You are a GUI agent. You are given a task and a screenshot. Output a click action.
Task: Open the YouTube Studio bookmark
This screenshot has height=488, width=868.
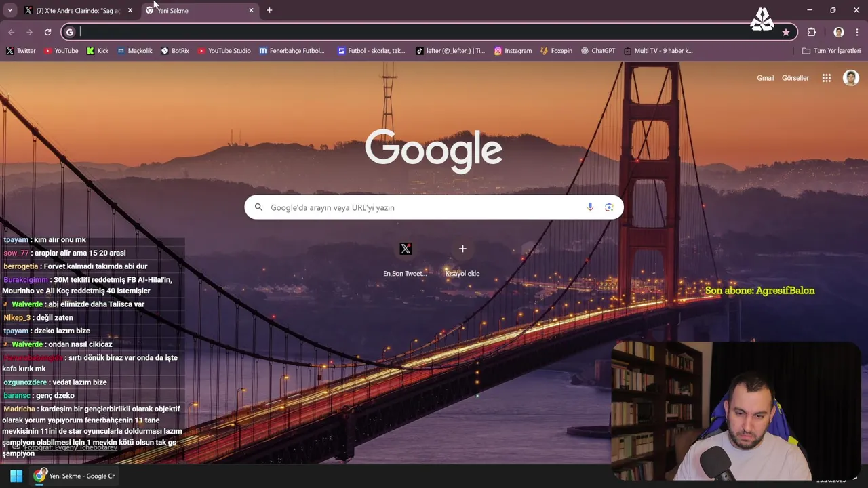pos(224,51)
